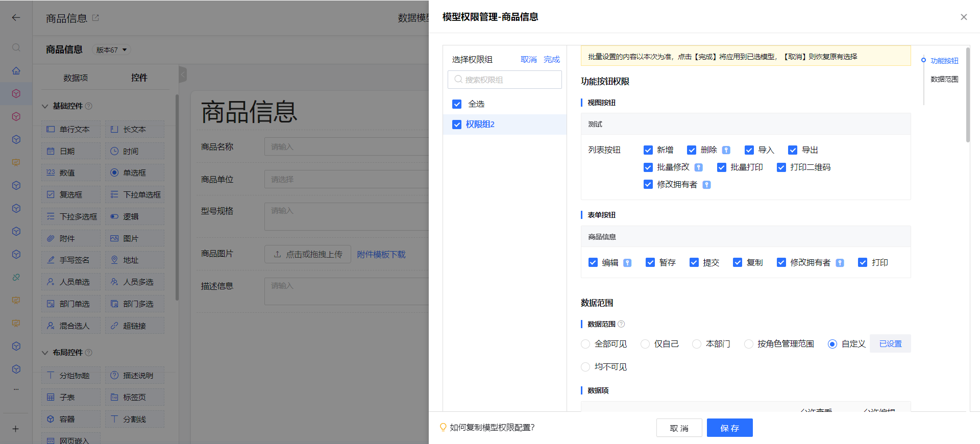Click the key icon next to 编辑
This screenshot has width=980, height=444.
click(x=627, y=263)
